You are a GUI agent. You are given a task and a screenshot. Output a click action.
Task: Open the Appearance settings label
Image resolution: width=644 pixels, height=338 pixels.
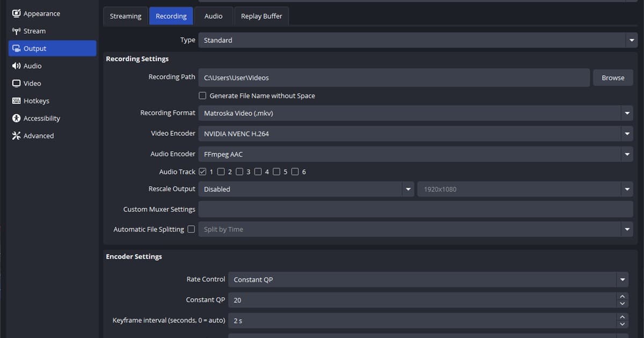[42, 13]
